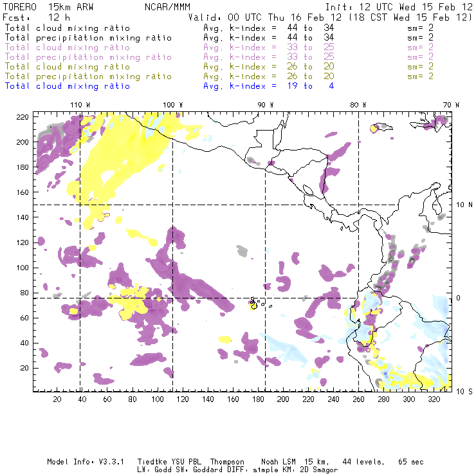Click the '100 W' longitude label
This screenshot has width=476, height=476.
[173, 105]
